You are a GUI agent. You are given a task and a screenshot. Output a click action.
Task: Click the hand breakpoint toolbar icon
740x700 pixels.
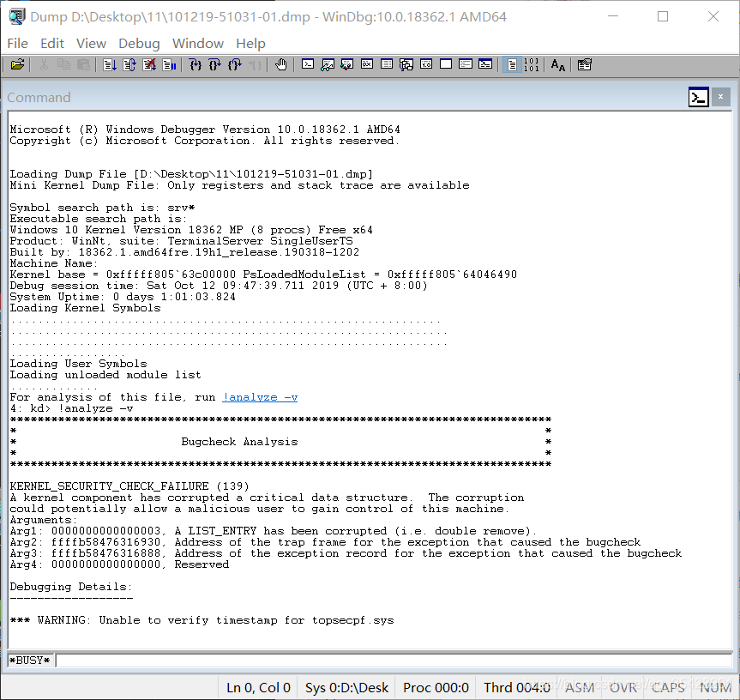(280, 64)
